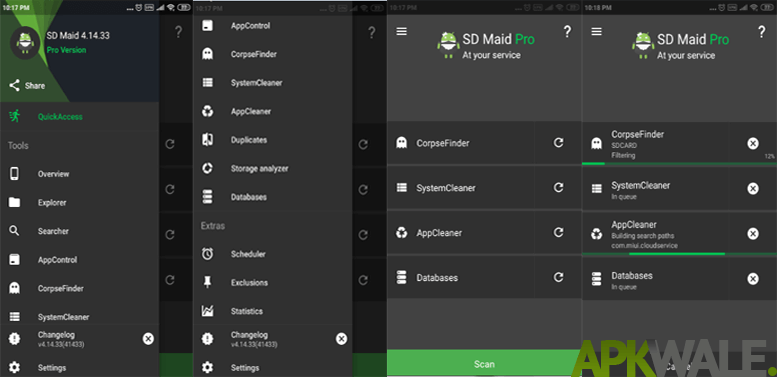Open AppControl in the drawer under the Tools heading

79,260
